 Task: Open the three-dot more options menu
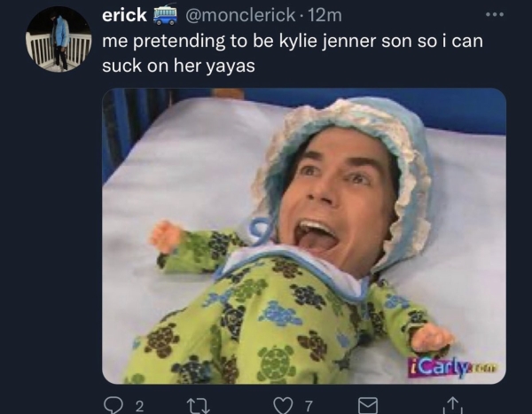(495, 14)
